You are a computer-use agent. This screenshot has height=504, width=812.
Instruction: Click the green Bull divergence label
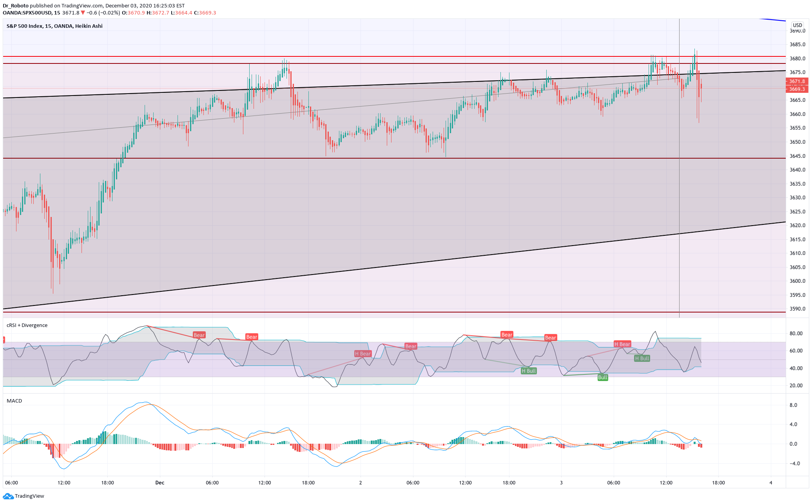point(603,378)
